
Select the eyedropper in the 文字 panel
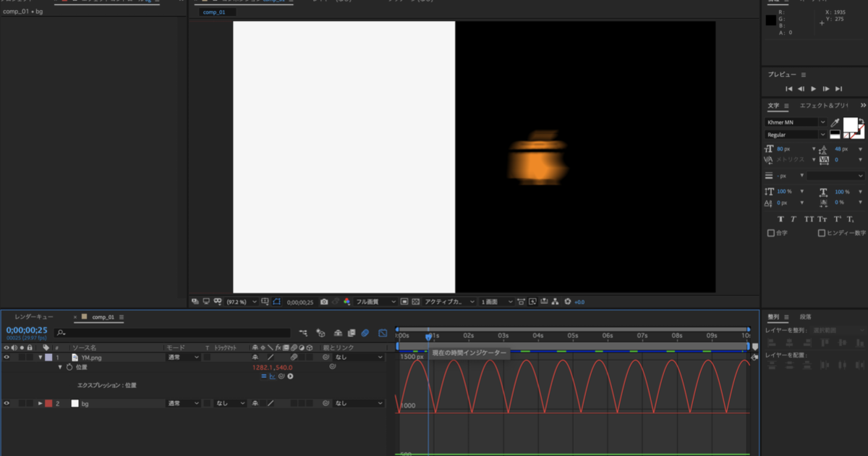(x=835, y=122)
